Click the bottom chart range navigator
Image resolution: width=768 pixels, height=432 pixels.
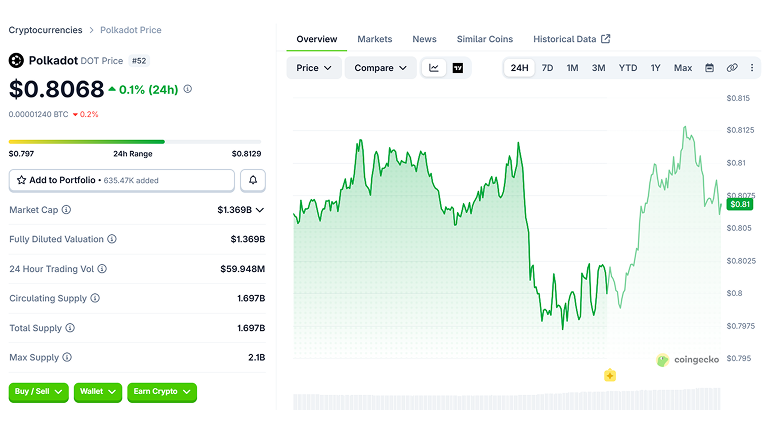(x=507, y=399)
